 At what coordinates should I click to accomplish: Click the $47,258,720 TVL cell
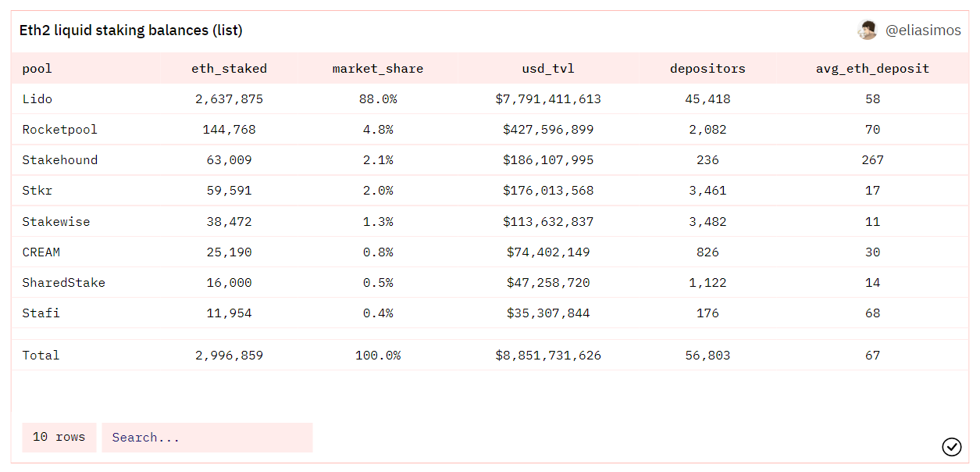tap(548, 283)
